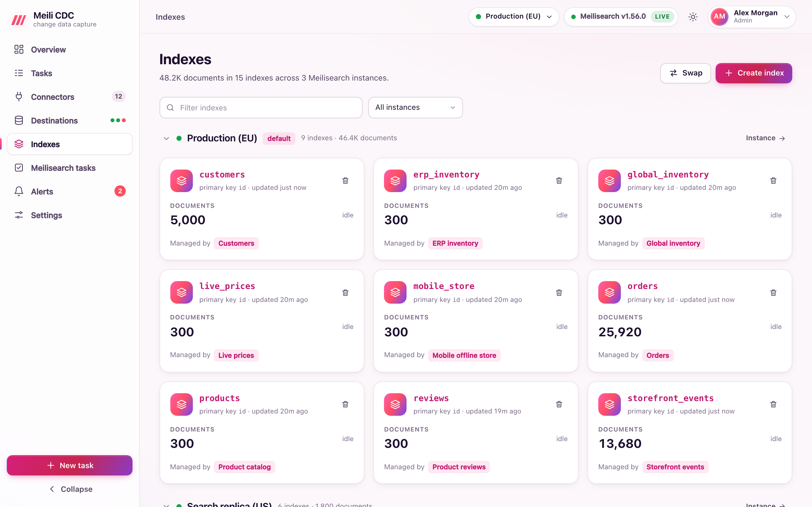The height and width of the screenshot is (507, 812).
Task: Click the Filter indexes search field
Action: (261, 108)
